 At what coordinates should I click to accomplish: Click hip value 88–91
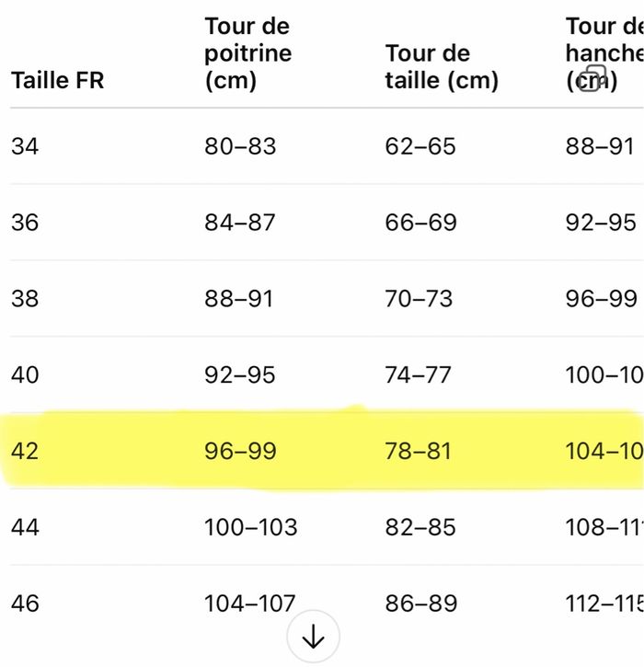[600, 146]
